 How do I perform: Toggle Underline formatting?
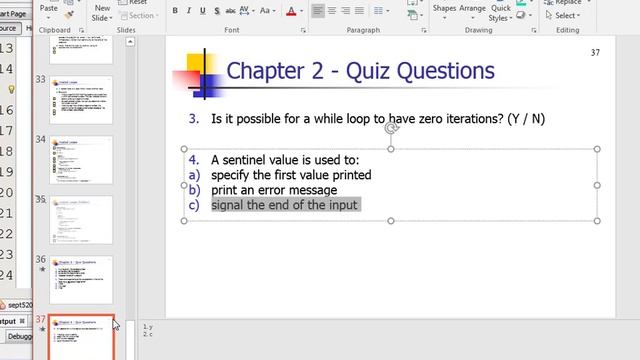click(202, 11)
